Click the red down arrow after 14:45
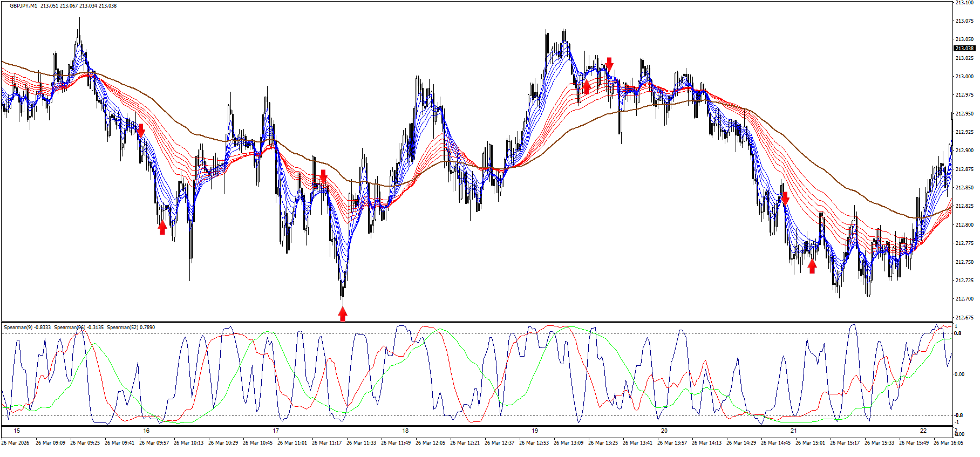 tap(785, 197)
